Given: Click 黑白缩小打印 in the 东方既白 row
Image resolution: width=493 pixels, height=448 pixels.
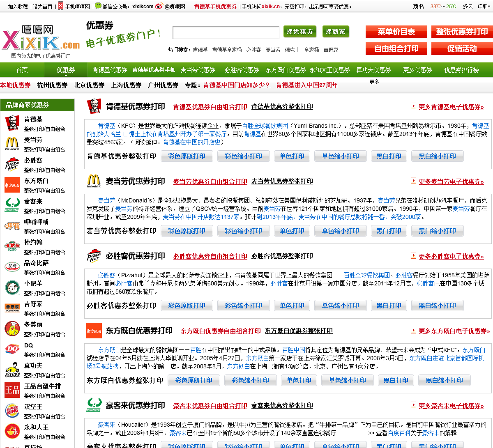Looking at the screenshot, I should click(444, 380).
